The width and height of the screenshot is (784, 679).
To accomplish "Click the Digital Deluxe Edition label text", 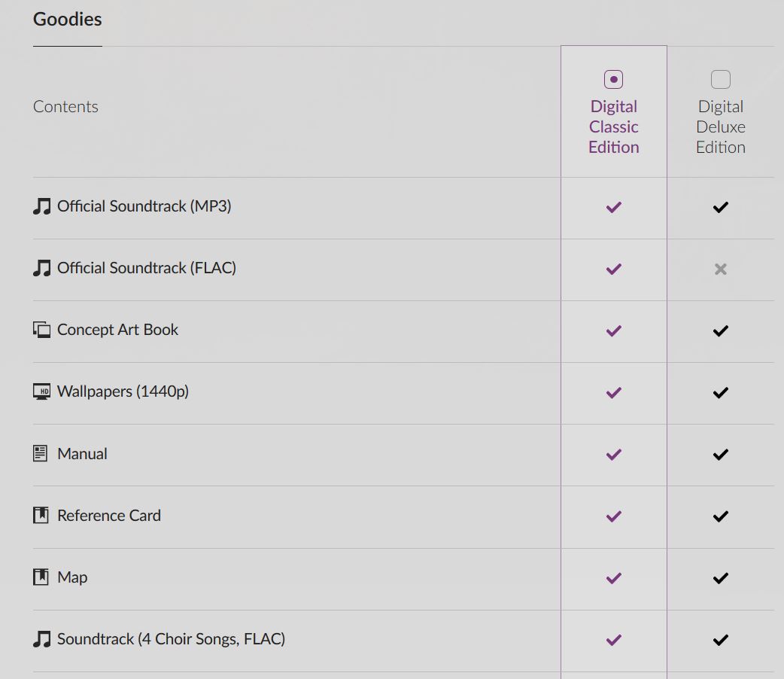I will click(x=721, y=126).
